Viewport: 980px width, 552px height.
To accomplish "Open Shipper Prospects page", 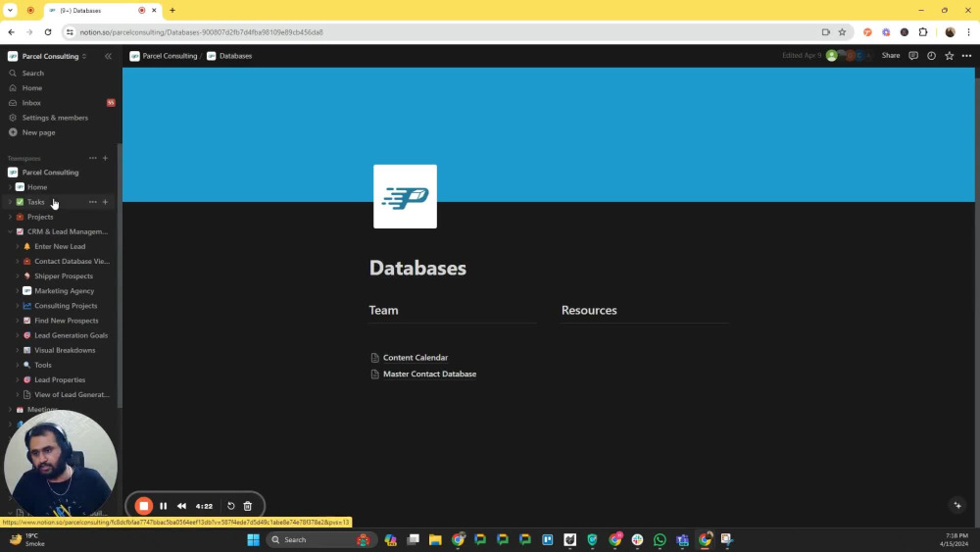I will 64,276.
